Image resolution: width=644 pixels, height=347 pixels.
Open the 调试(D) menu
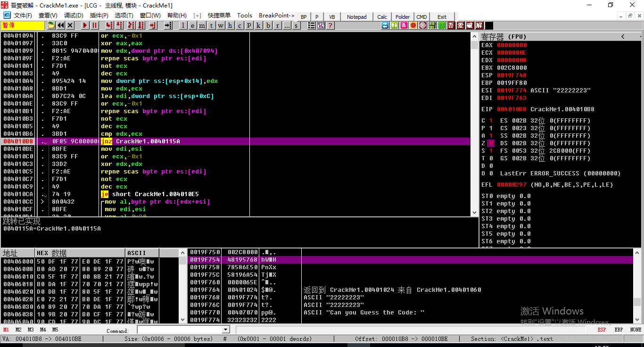pyautogui.click(x=74, y=16)
